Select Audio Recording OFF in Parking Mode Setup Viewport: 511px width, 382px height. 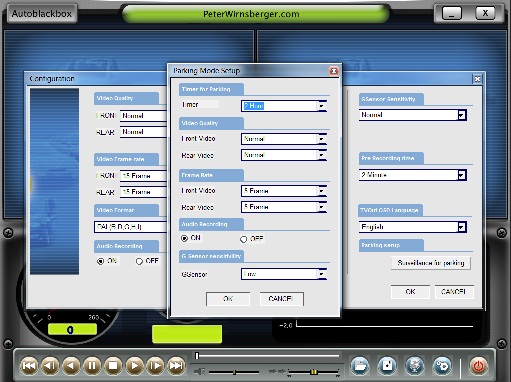point(244,239)
